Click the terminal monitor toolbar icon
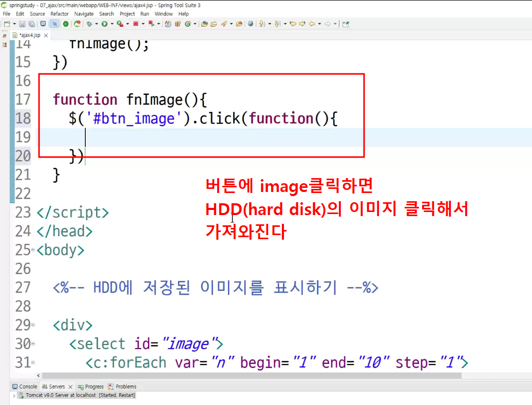This screenshot has height=405, width=532. pyautogui.click(x=43, y=24)
